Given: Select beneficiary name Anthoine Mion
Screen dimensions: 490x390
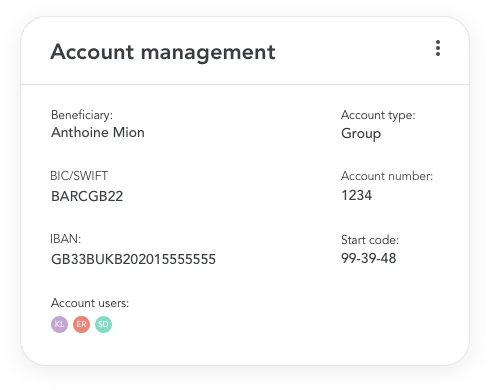Looking at the screenshot, I should (98, 133).
